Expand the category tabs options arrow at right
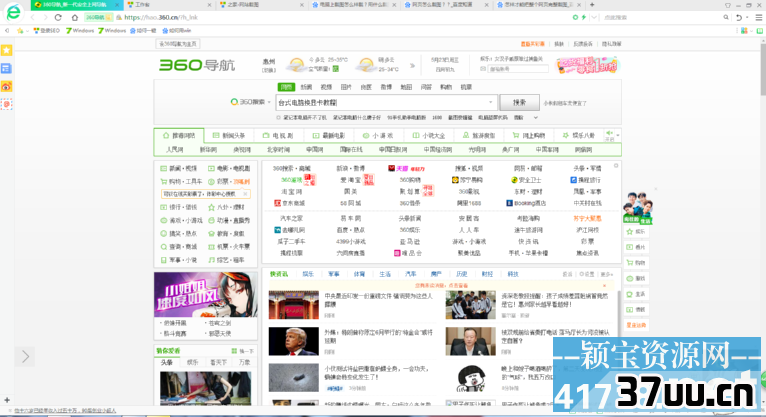This screenshot has width=766, height=417. tap(618, 135)
